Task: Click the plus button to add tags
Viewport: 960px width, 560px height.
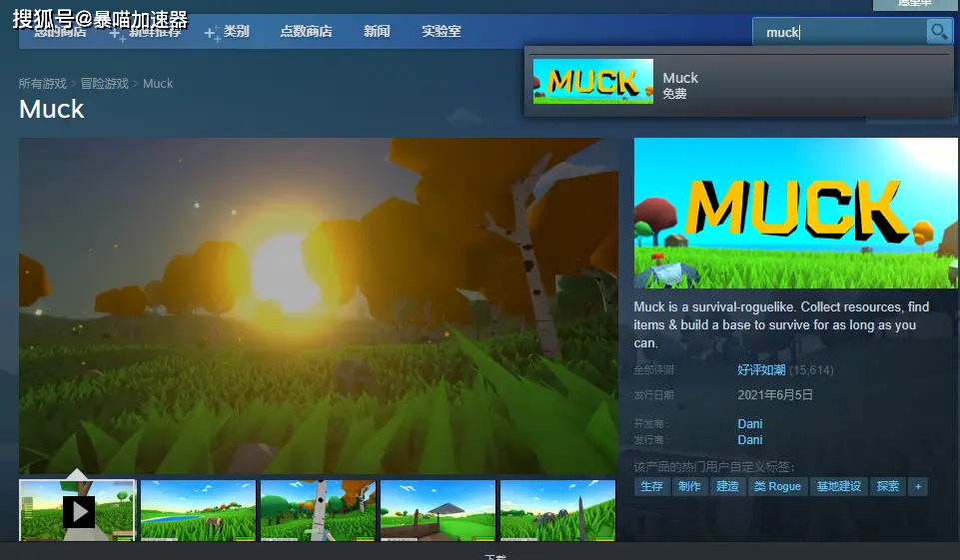Action: pos(918,486)
